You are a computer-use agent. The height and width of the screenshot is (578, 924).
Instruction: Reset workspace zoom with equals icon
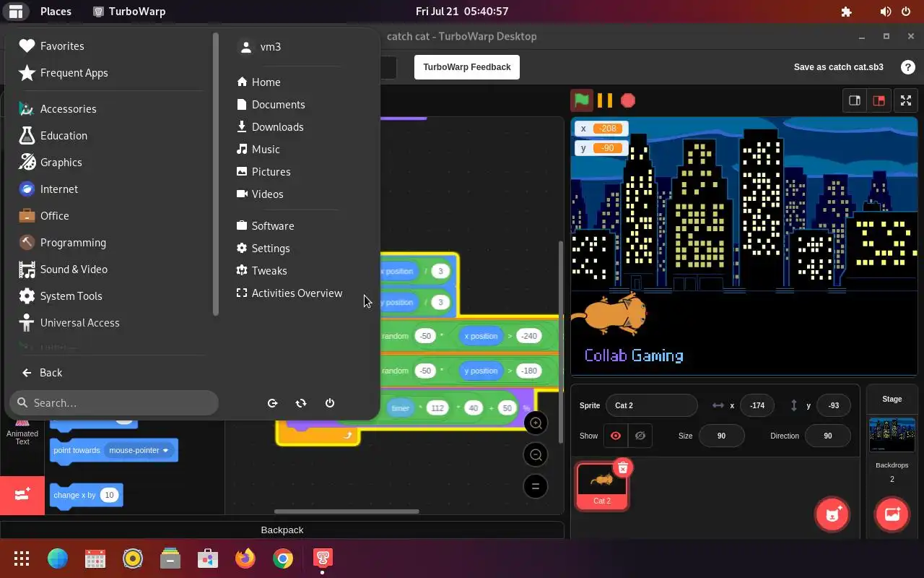536,486
